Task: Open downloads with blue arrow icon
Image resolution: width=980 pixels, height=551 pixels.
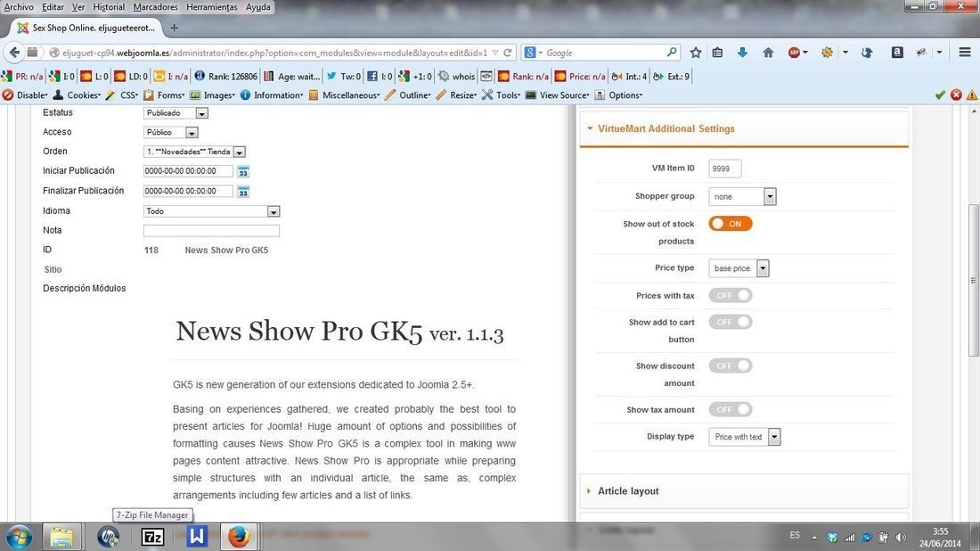Action: [x=742, y=53]
